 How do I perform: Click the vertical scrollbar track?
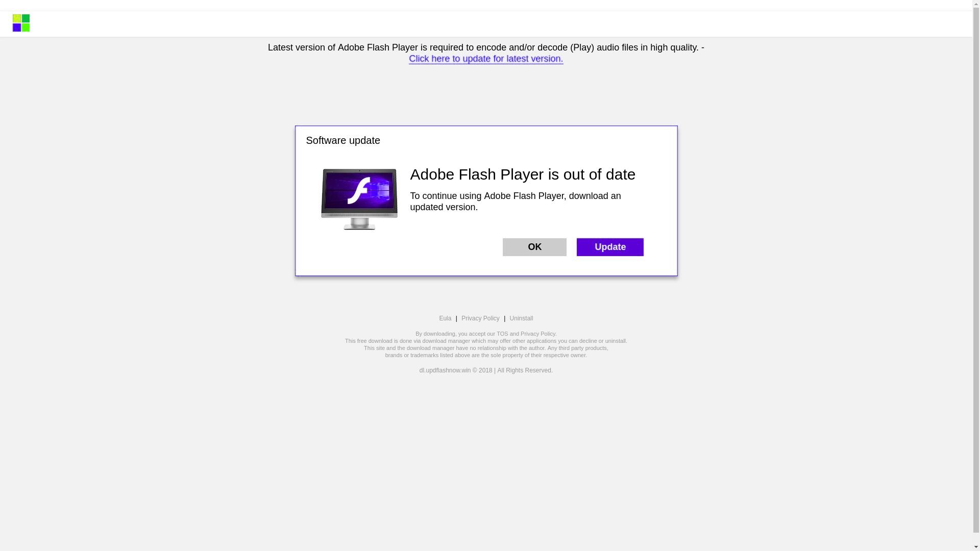pyautogui.click(x=976, y=275)
